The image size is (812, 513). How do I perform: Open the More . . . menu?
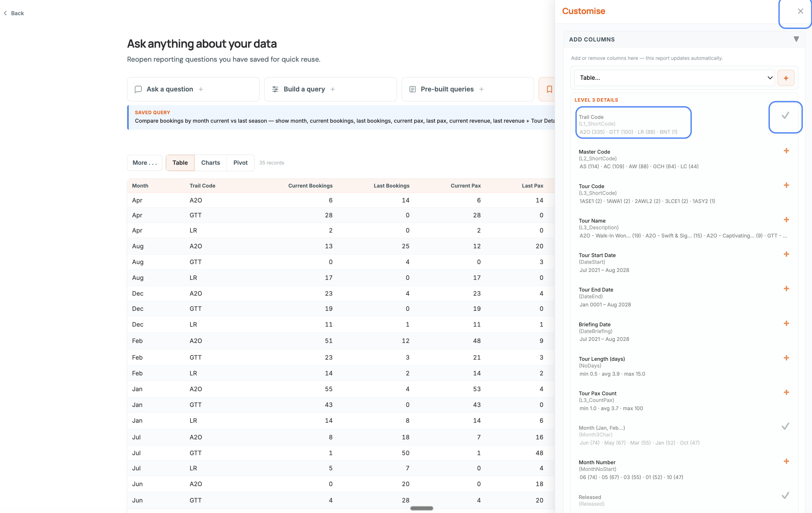point(145,163)
